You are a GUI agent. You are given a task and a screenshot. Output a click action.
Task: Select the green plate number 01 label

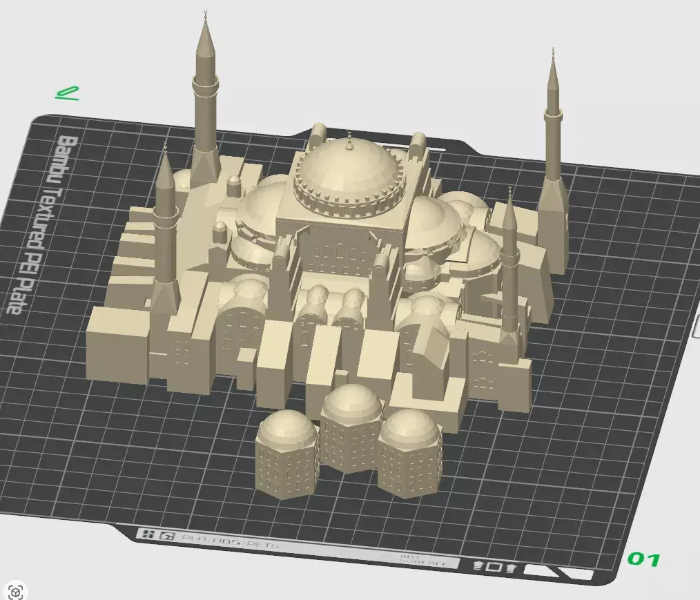click(x=643, y=559)
